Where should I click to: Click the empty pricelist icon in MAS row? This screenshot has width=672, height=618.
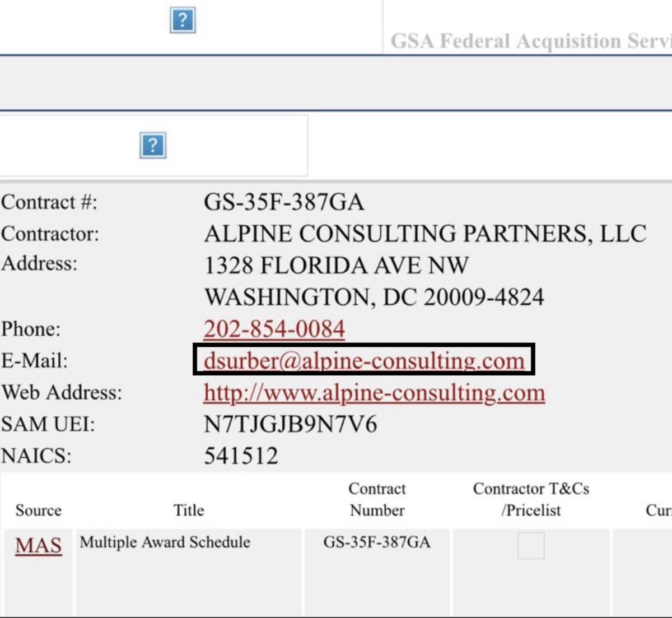pos(531,545)
